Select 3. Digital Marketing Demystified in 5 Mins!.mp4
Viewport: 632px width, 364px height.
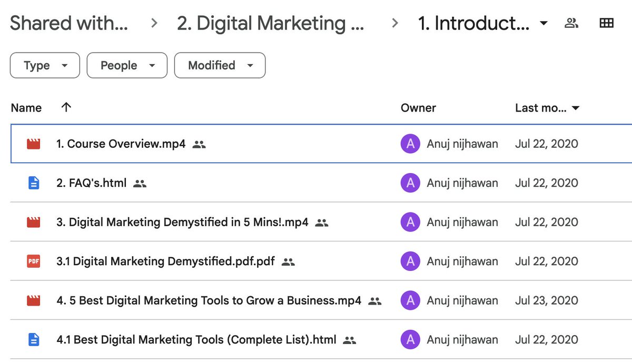coord(182,222)
